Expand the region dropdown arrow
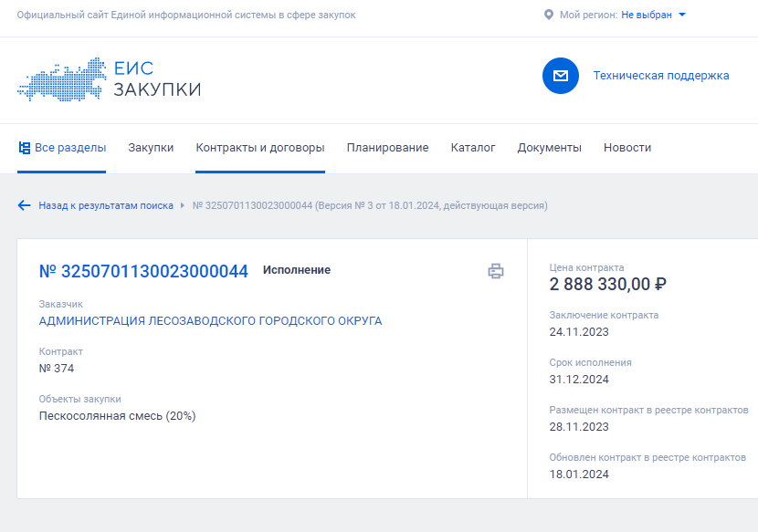The width and height of the screenshot is (758, 532). 682,15
